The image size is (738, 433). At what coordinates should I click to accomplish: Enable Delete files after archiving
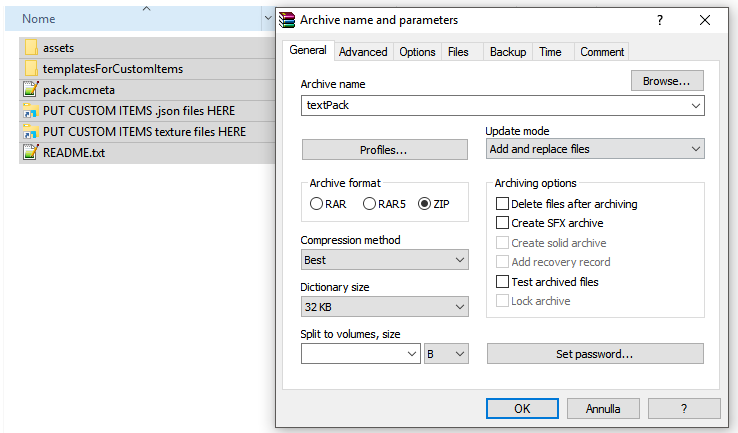(x=503, y=204)
